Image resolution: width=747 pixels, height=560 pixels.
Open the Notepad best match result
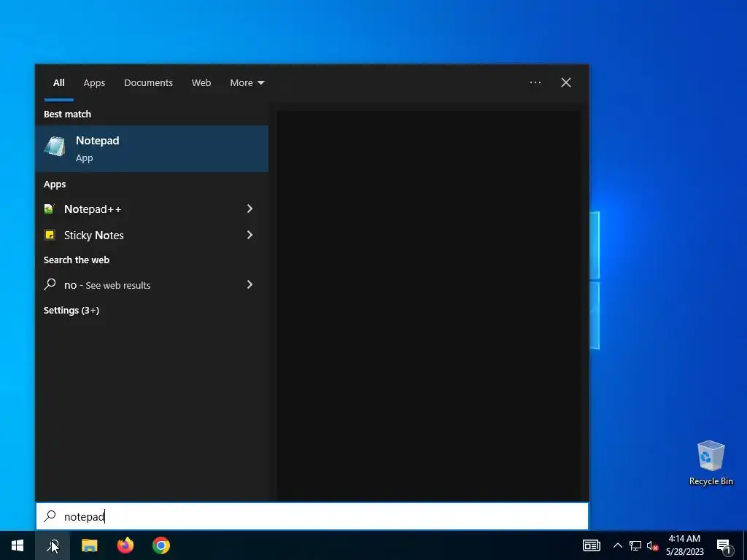pos(152,149)
